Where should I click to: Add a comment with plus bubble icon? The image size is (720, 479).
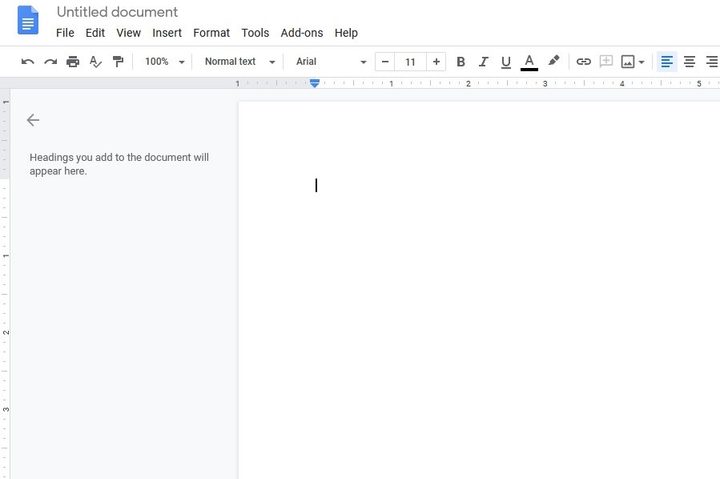(606, 62)
